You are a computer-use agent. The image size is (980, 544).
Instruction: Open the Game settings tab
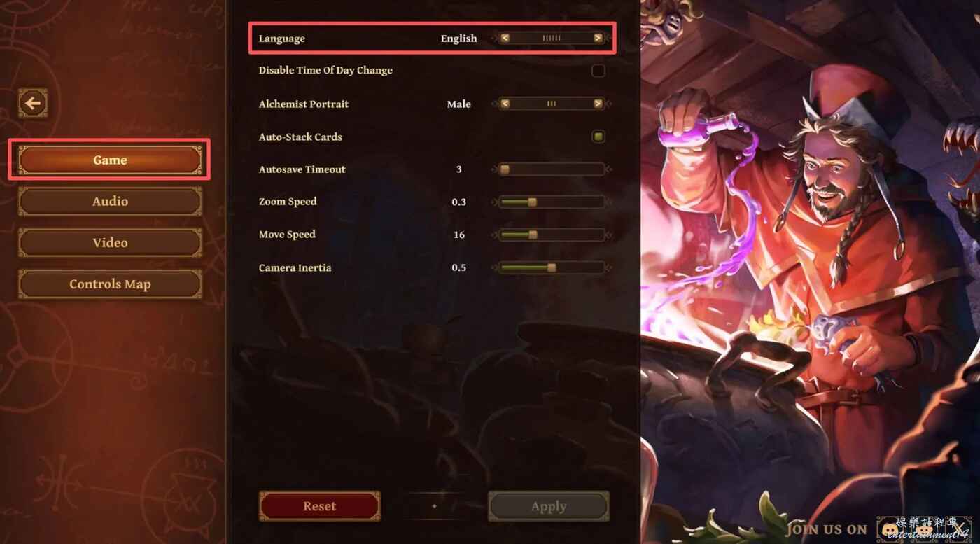click(x=110, y=160)
